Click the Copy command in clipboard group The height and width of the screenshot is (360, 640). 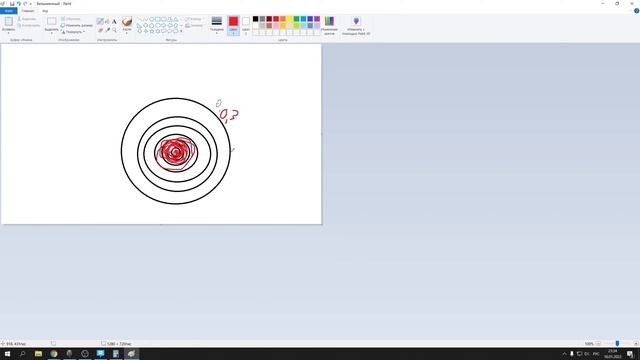[x=29, y=25]
